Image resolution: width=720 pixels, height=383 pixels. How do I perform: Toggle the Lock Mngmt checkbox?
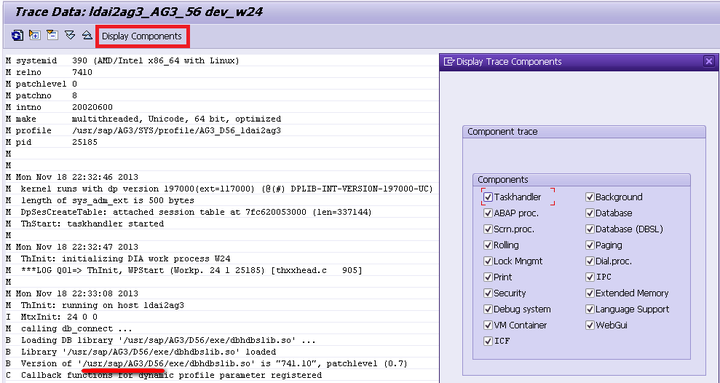pos(488,261)
